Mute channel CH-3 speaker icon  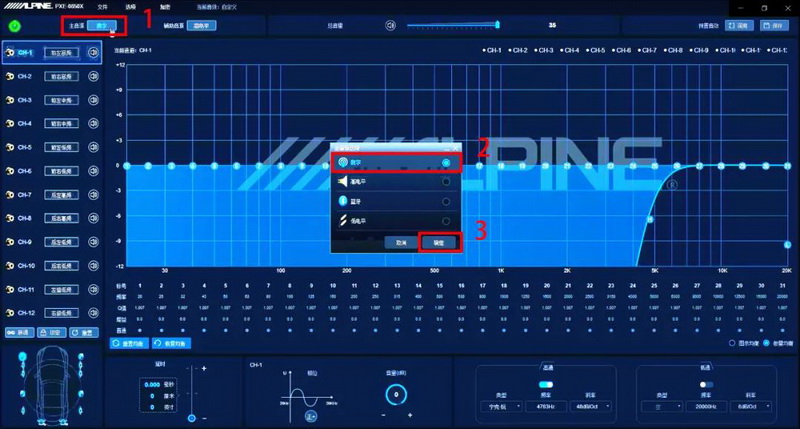(x=93, y=100)
